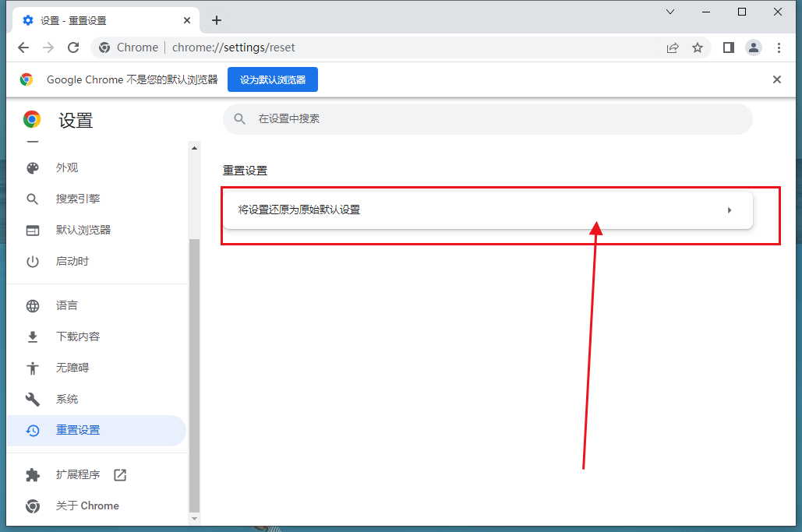Click sidebar scrollbar up arrow

pyautogui.click(x=194, y=148)
